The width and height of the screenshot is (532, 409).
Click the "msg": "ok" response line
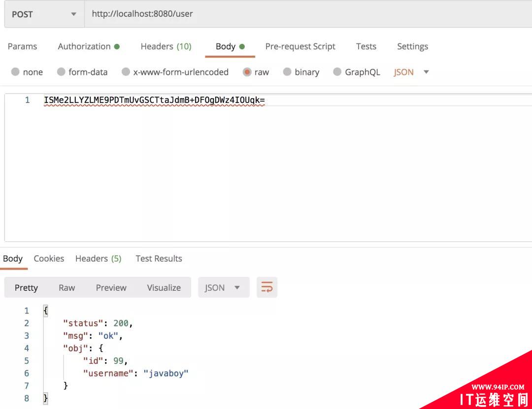pos(93,336)
